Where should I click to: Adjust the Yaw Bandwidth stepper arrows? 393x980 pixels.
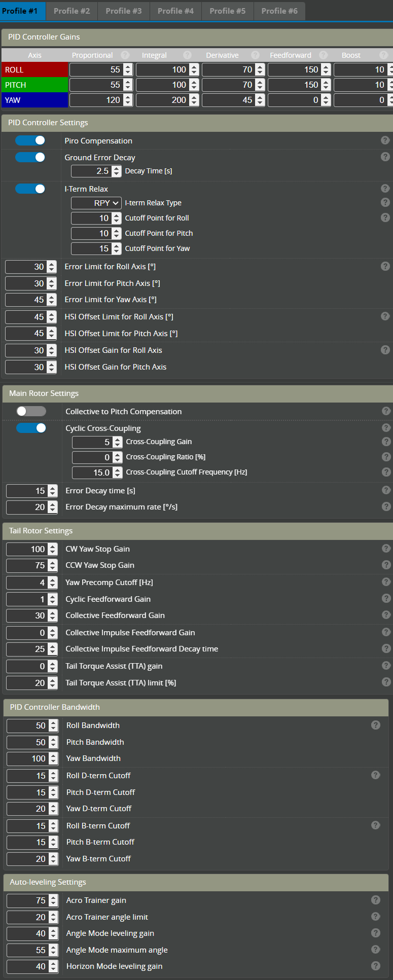[53, 758]
